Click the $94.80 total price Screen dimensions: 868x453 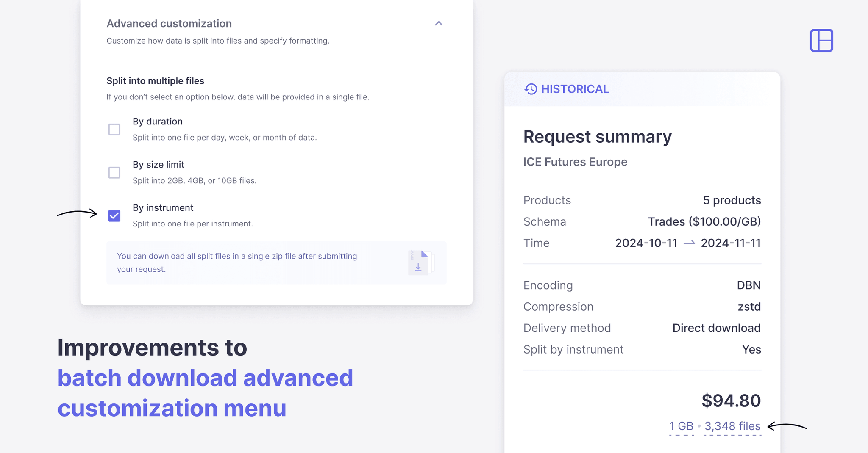(731, 401)
